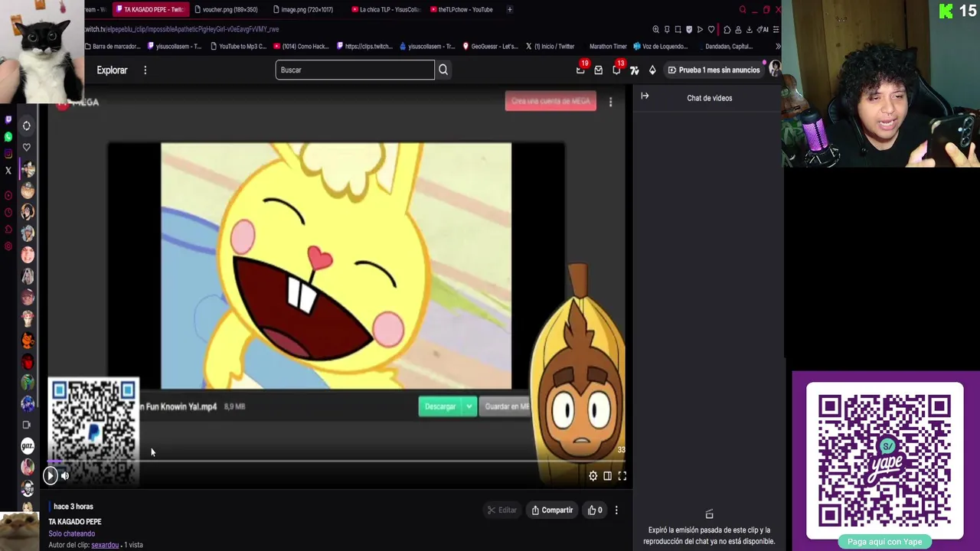Collapse the Chat de vídeos panel arrow
This screenshot has height=551, width=980.
(x=645, y=96)
